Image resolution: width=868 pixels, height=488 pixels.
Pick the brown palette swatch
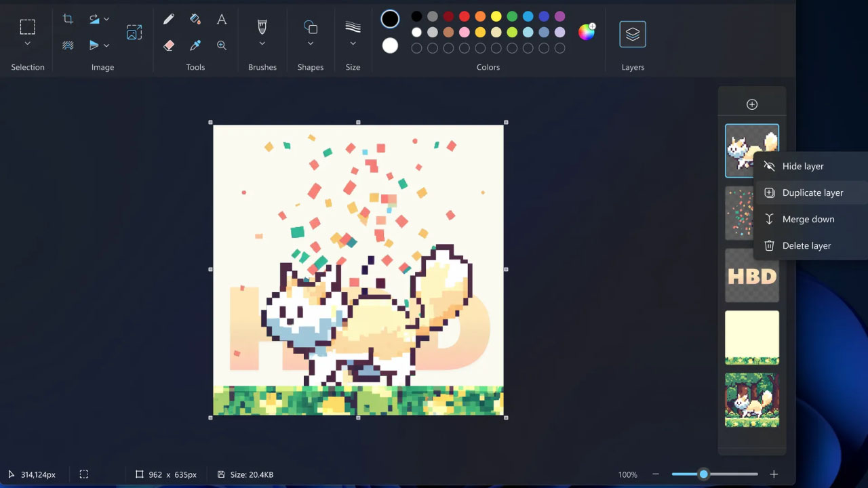448,33
